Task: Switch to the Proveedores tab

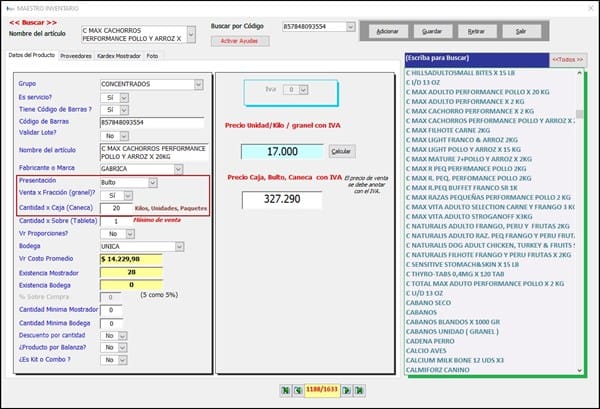Action: coord(76,56)
